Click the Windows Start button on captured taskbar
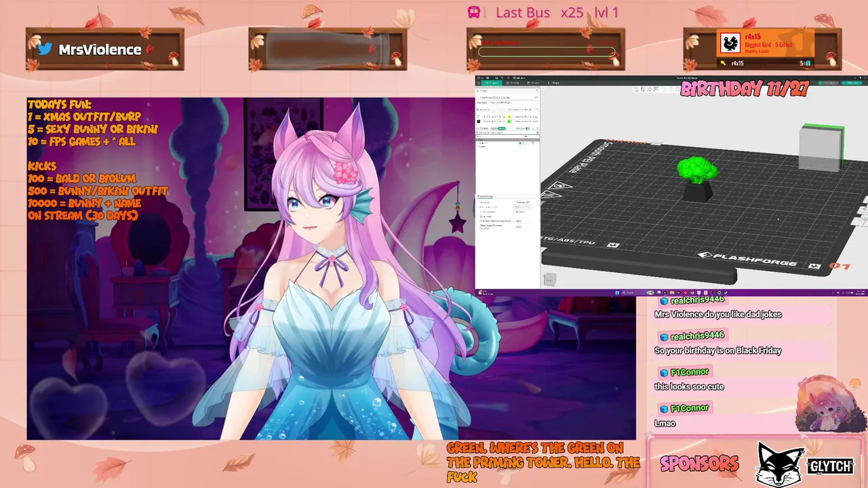The height and width of the screenshot is (488, 868). [x=617, y=293]
